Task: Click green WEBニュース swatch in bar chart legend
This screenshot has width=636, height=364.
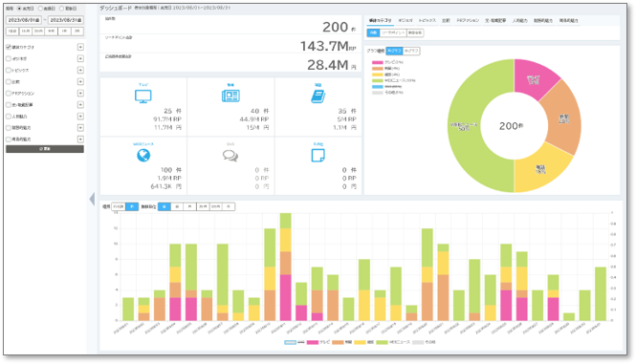Action: 383,343
